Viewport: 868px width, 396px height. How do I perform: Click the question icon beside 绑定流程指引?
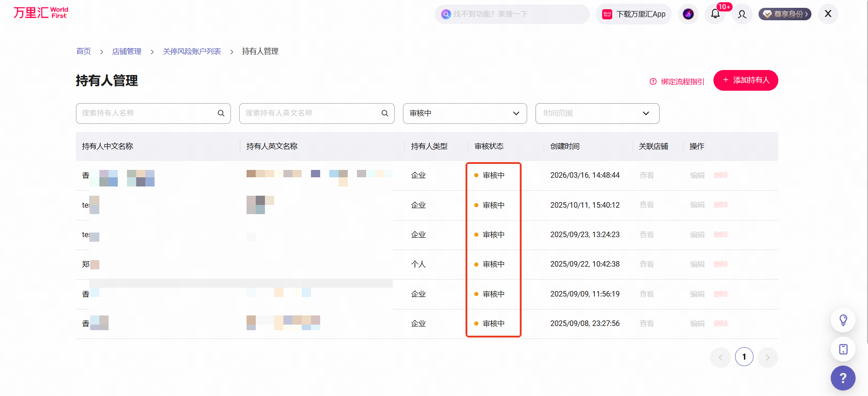[653, 82]
